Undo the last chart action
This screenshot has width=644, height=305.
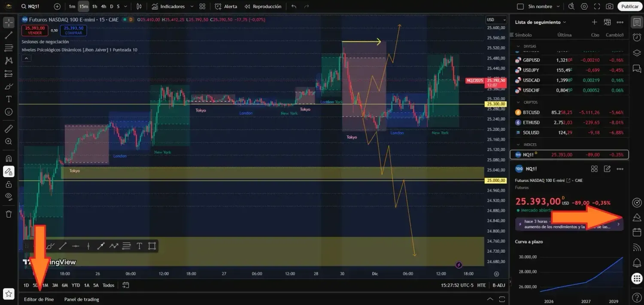[294, 6]
